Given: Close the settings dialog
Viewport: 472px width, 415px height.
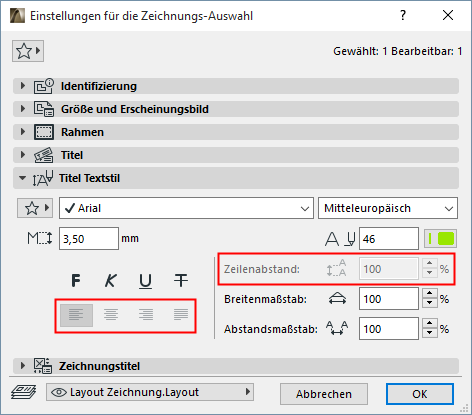Looking at the screenshot, I should click(x=448, y=15).
